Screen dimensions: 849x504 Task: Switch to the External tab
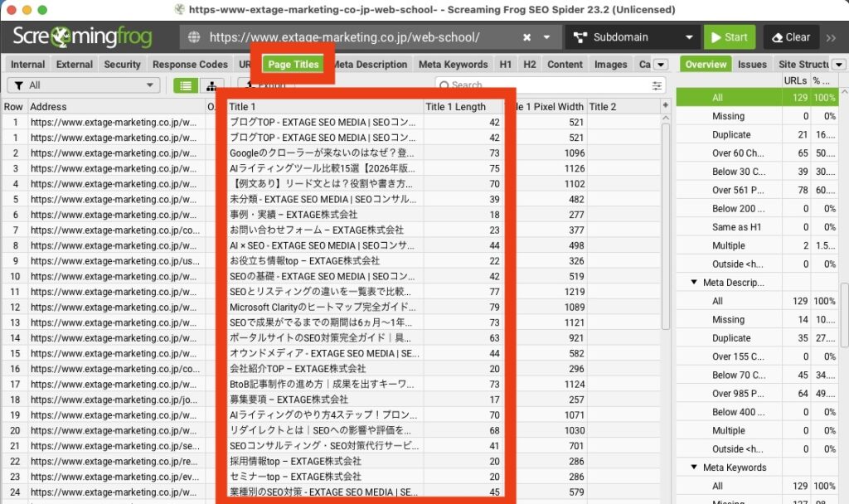(x=74, y=65)
